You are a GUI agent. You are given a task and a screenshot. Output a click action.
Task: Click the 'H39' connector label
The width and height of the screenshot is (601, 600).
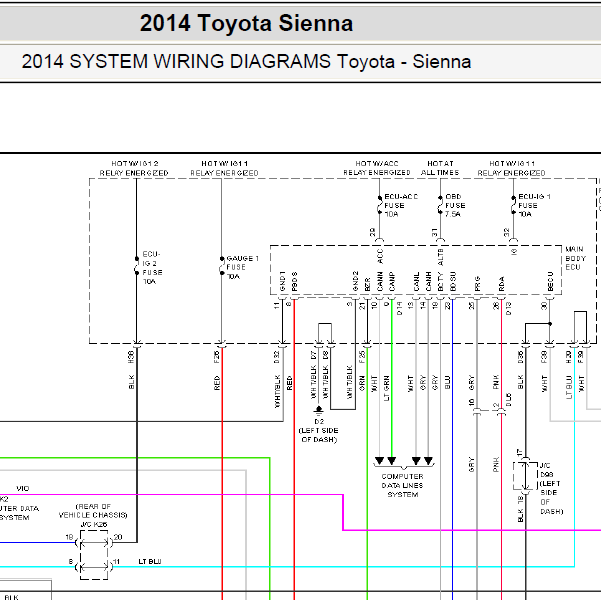coord(568,357)
